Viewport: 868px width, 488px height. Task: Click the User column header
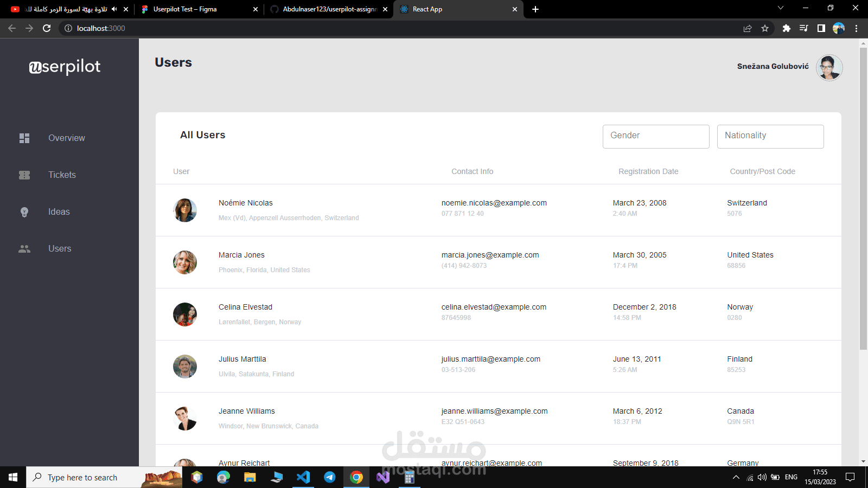[x=181, y=171]
